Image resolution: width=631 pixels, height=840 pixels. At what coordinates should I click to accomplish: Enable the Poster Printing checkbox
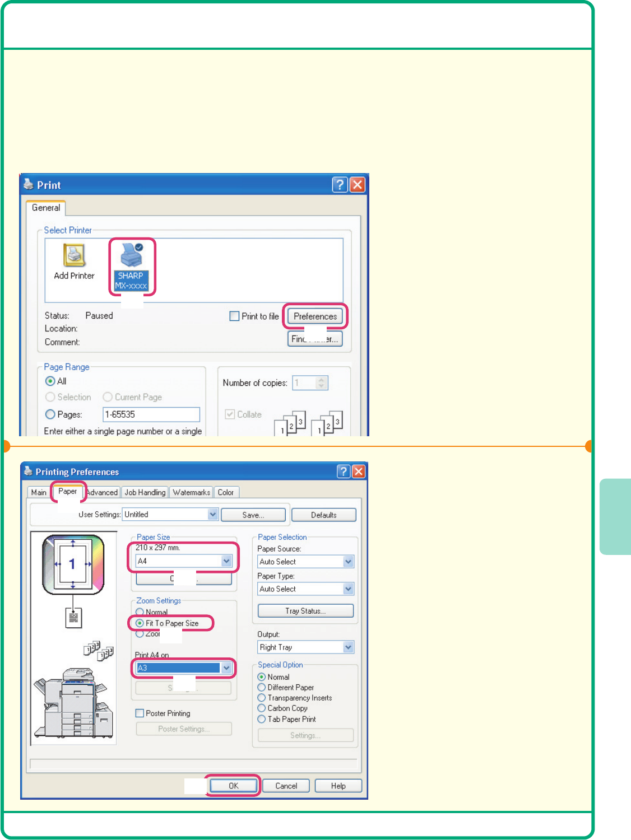(140, 713)
